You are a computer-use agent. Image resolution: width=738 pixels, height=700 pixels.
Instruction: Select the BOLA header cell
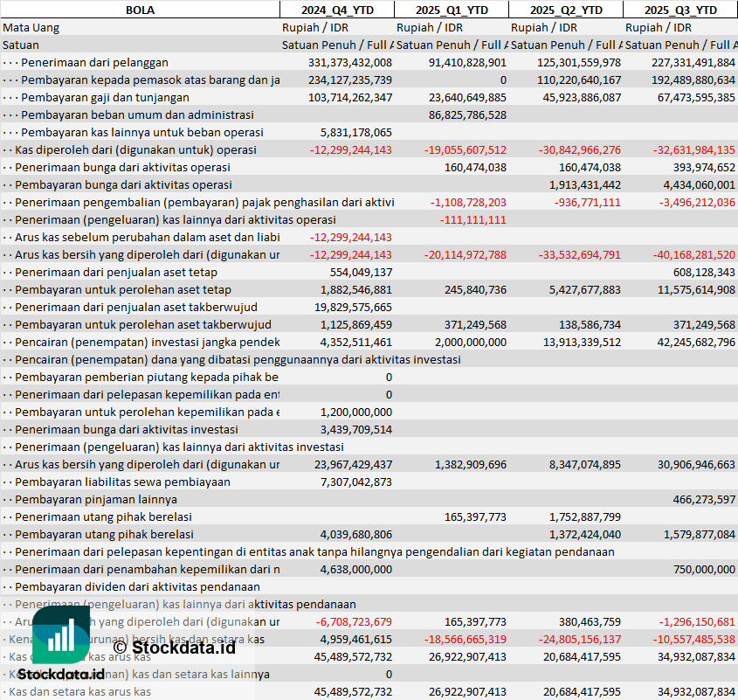pyautogui.click(x=140, y=10)
